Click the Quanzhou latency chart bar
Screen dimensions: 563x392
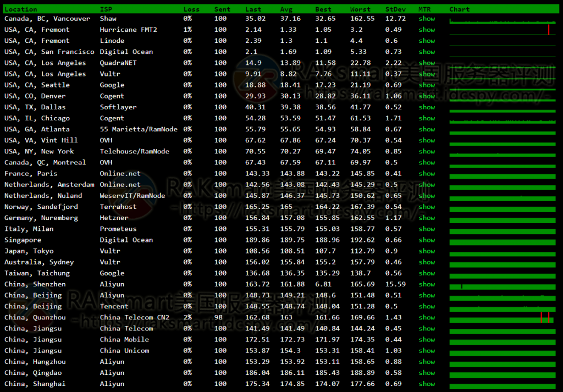click(503, 317)
